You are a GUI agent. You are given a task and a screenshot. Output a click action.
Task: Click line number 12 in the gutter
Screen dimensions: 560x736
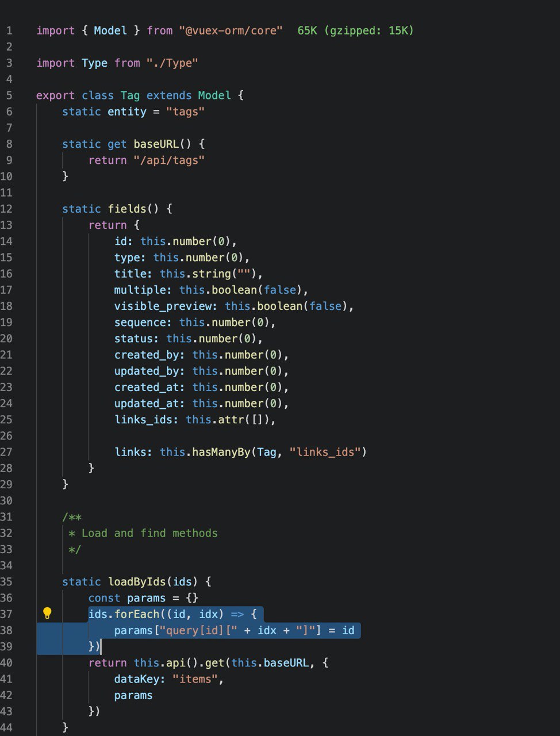click(6, 209)
